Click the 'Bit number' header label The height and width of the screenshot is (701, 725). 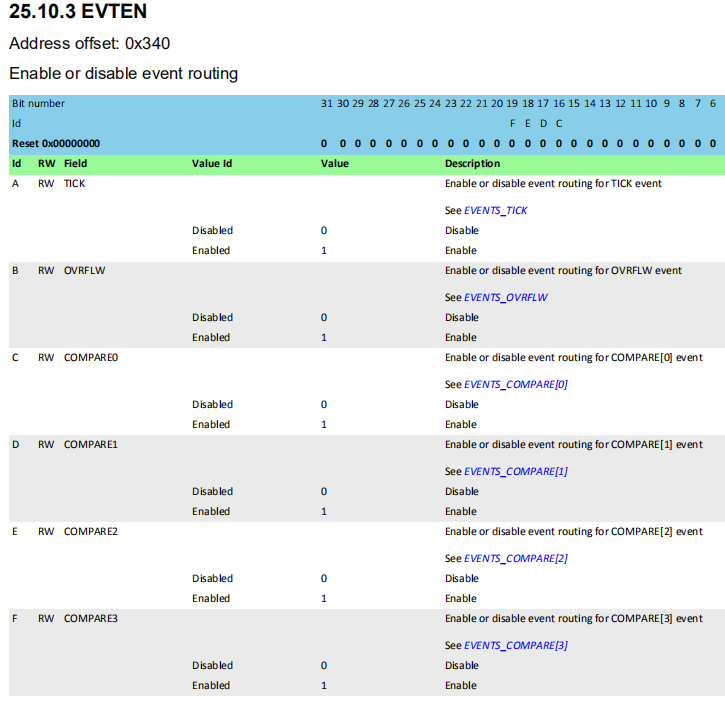tap(38, 103)
